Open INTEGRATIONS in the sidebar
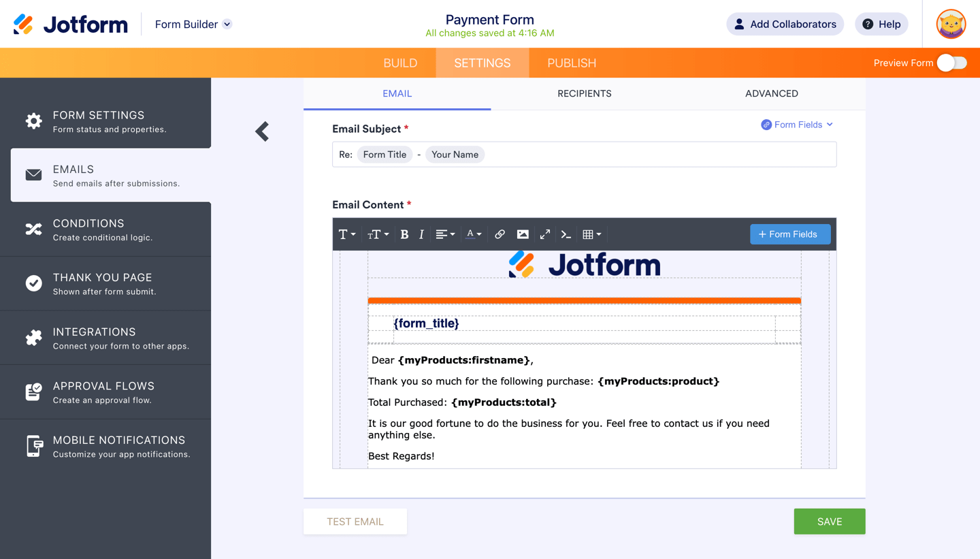Screen dimensions: 980x559 tap(105, 338)
